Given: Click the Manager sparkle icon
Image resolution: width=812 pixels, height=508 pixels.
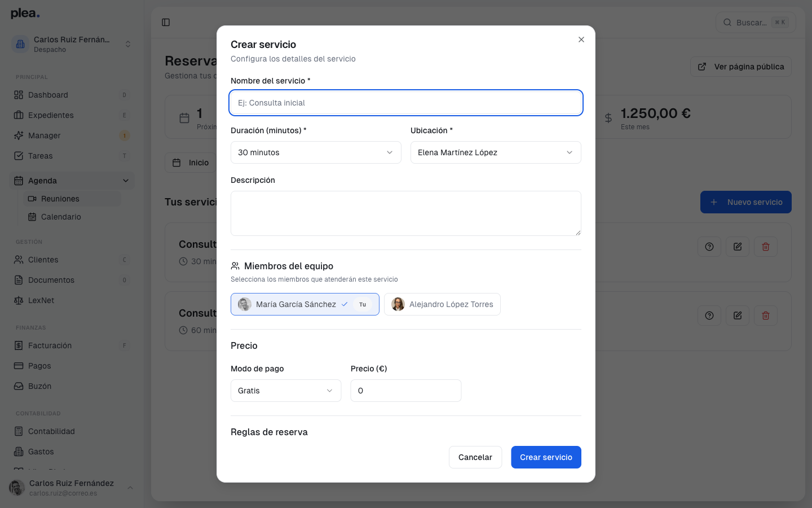Looking at the screenshot, I should (19, 135).
